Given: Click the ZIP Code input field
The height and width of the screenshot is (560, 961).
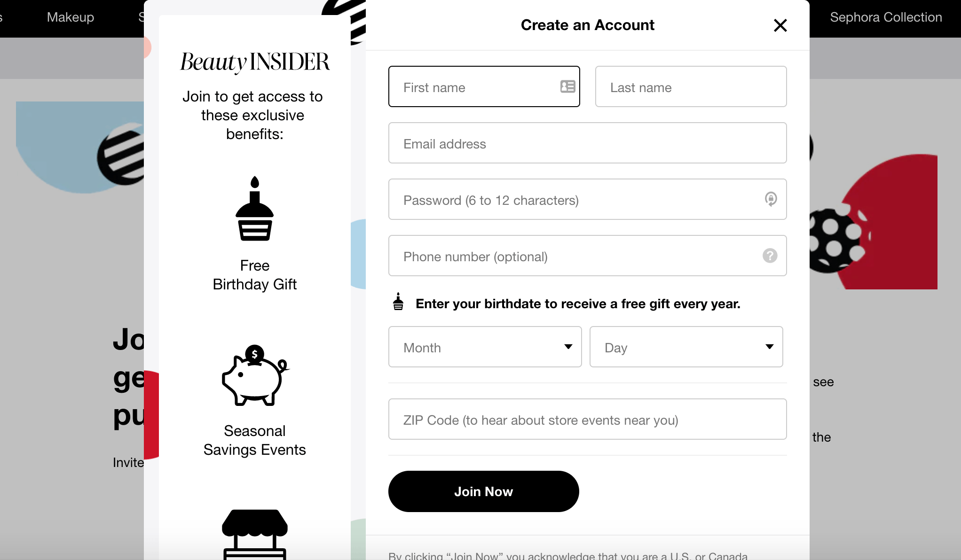Looking at the screenshot, I should point(588,420).
